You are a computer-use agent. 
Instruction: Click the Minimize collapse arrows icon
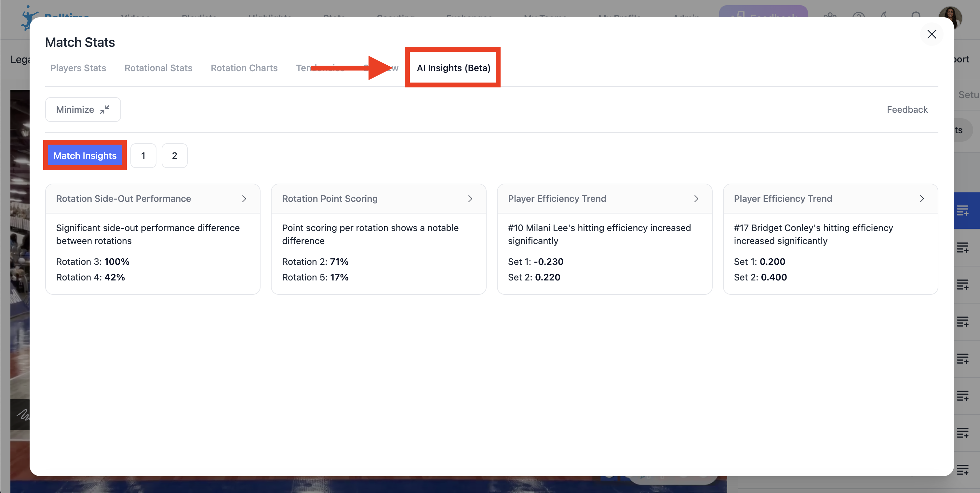[x=105, y=110]
